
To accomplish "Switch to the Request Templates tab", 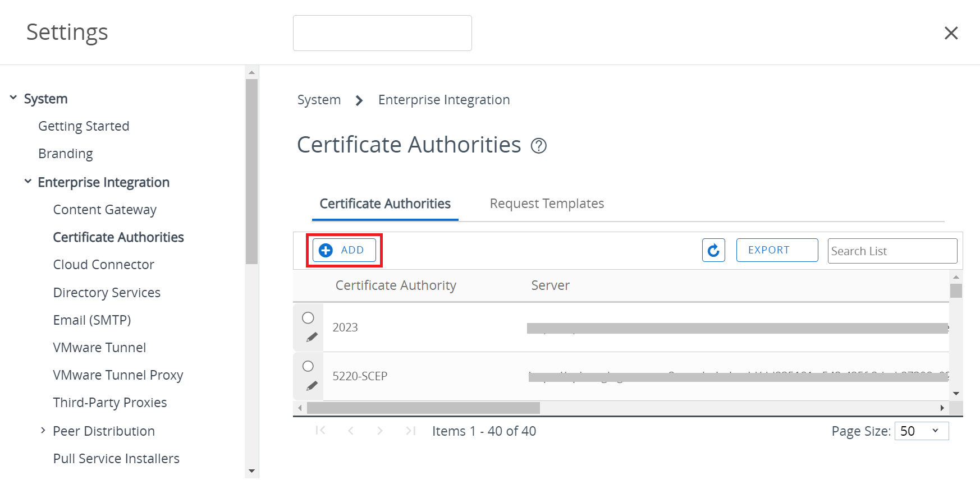I will tap(547, 204).
